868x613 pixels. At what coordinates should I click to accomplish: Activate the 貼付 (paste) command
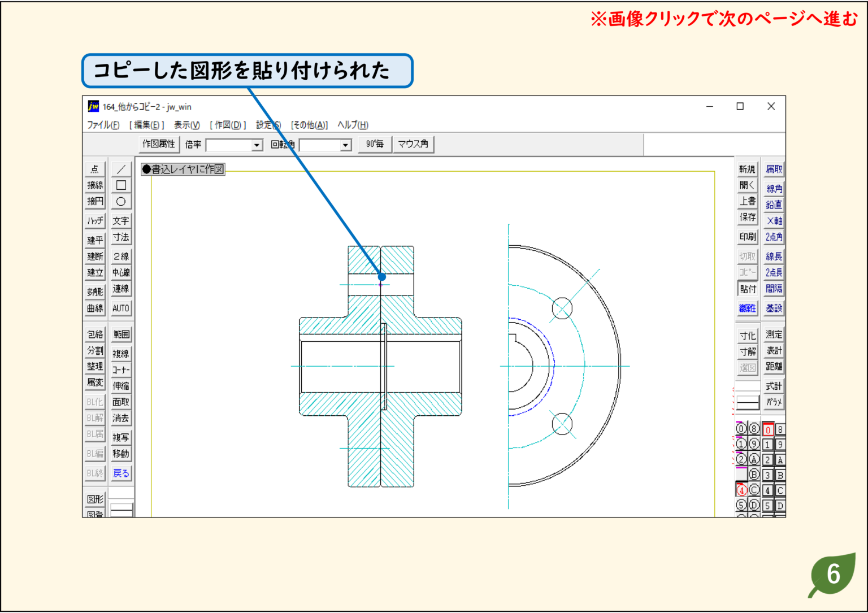(x=747, y=289)
